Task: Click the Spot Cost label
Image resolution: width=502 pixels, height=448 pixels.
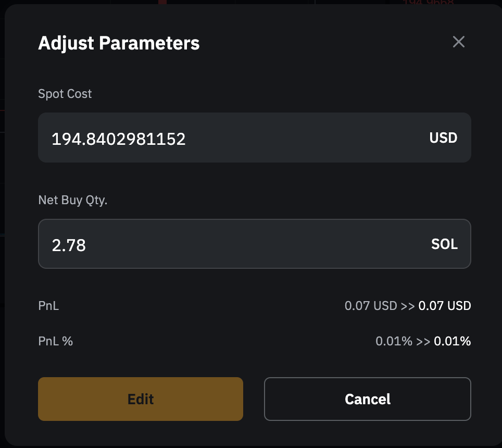Action: click(65, 94)
